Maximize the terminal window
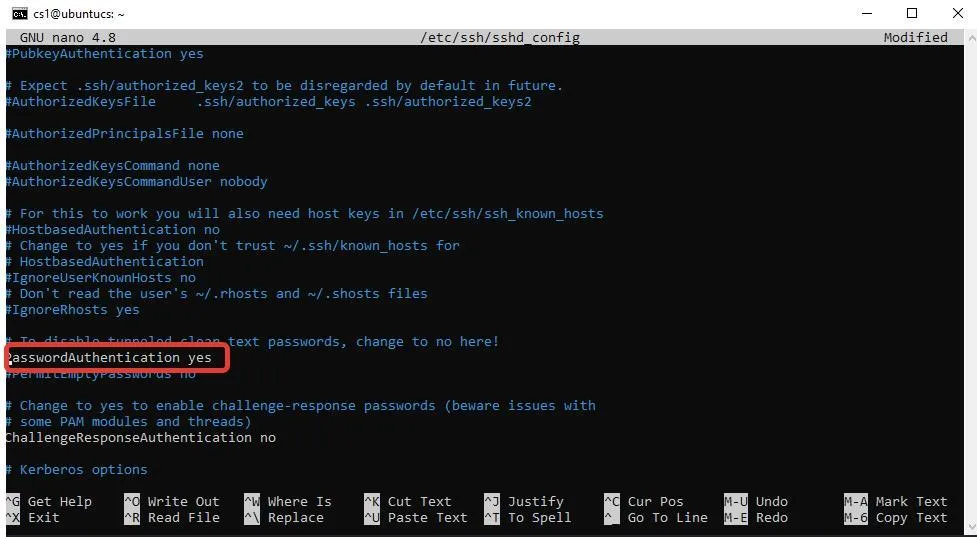977x537 pixels. click(912, 14)
